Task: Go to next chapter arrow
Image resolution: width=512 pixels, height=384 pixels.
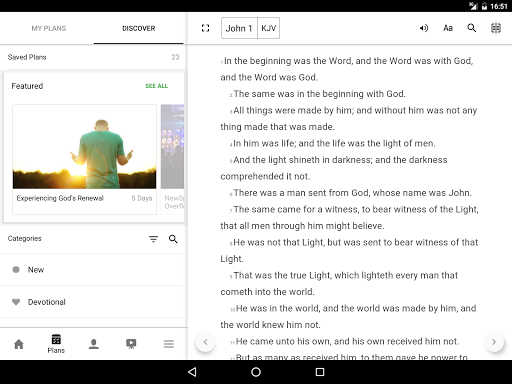Action: pos(494,342)
